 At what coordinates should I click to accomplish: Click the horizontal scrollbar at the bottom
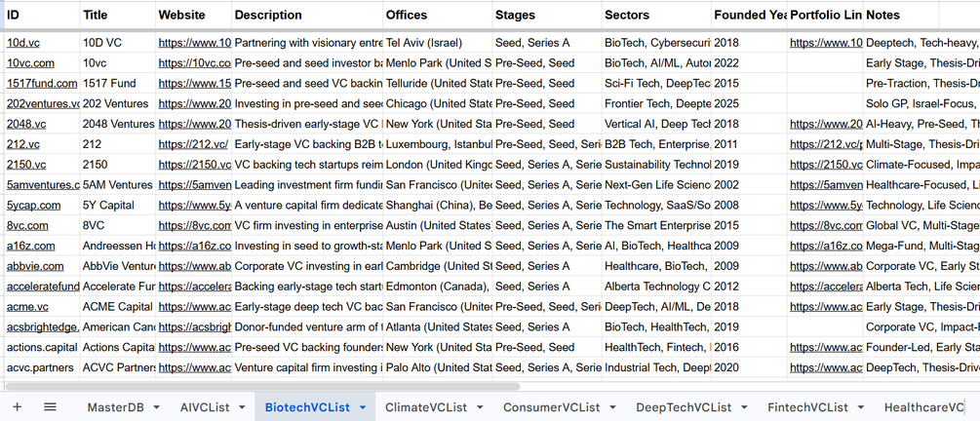(262, 387)
